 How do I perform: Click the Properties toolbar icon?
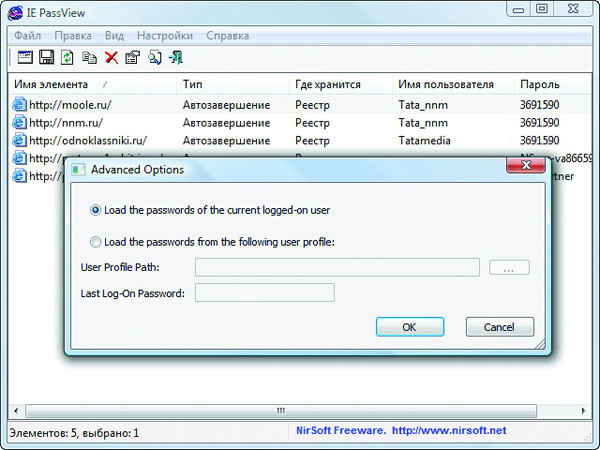point(133,58)
